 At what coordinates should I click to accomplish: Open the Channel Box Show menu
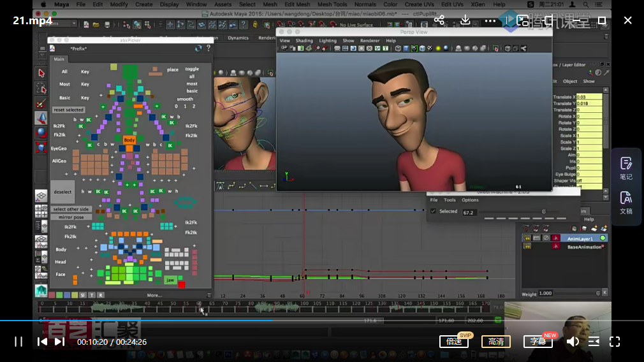(x=589, y=82)
